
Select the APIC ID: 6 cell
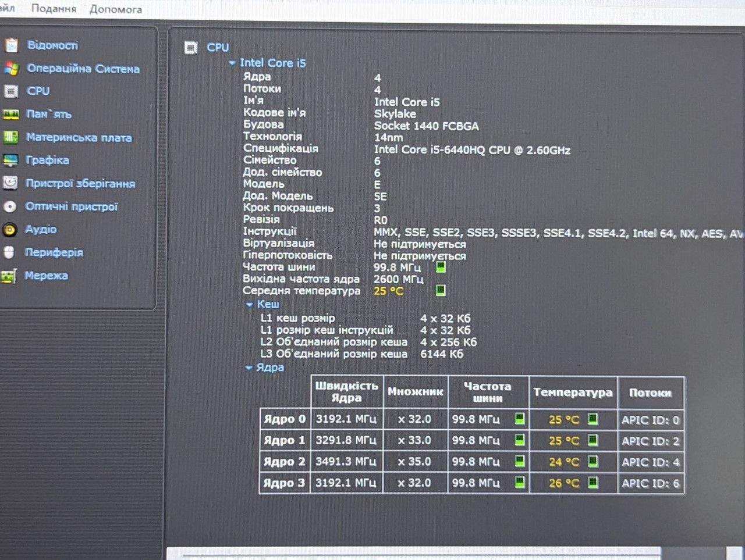[650, 483]
